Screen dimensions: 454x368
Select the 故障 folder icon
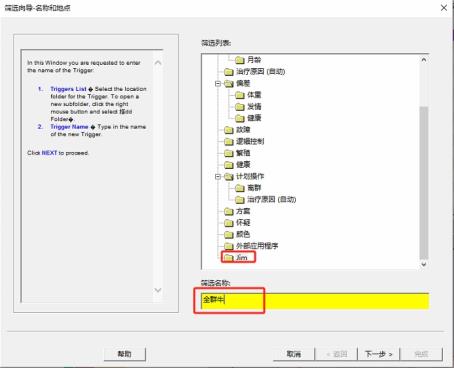click(x=229, y=130)
